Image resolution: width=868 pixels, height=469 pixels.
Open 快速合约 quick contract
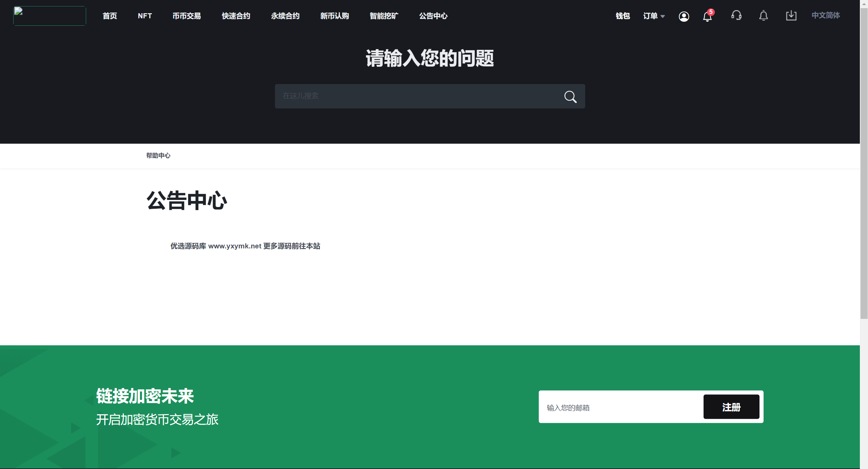tap(236, 16)
